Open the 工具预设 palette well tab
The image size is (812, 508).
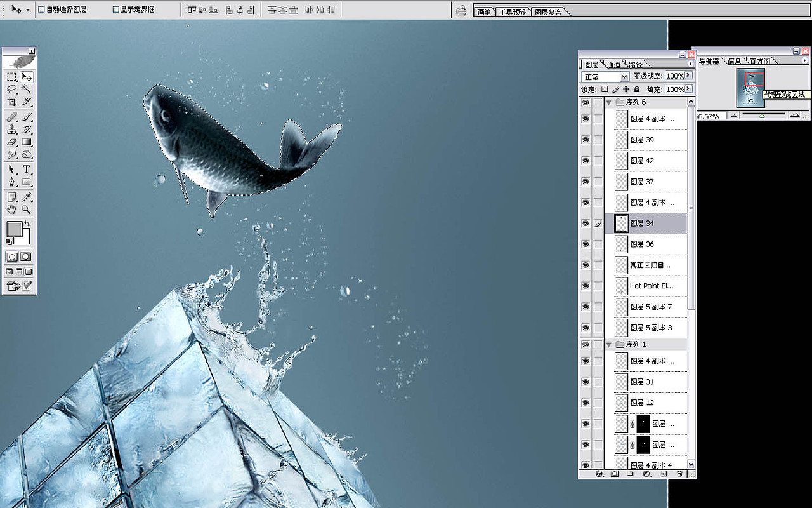[x=513, y=11]
